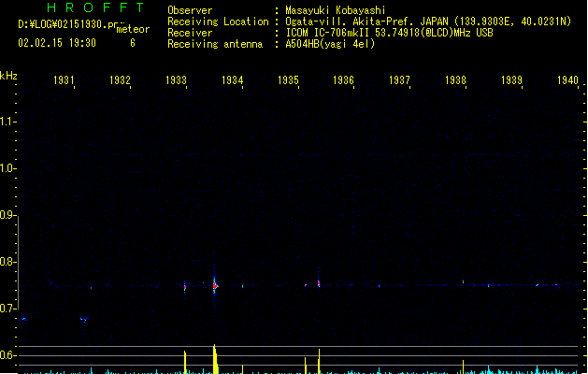Screen dimensions: 588x374
Task: Click the 1931 time axis marker
Action: [64, 79]
